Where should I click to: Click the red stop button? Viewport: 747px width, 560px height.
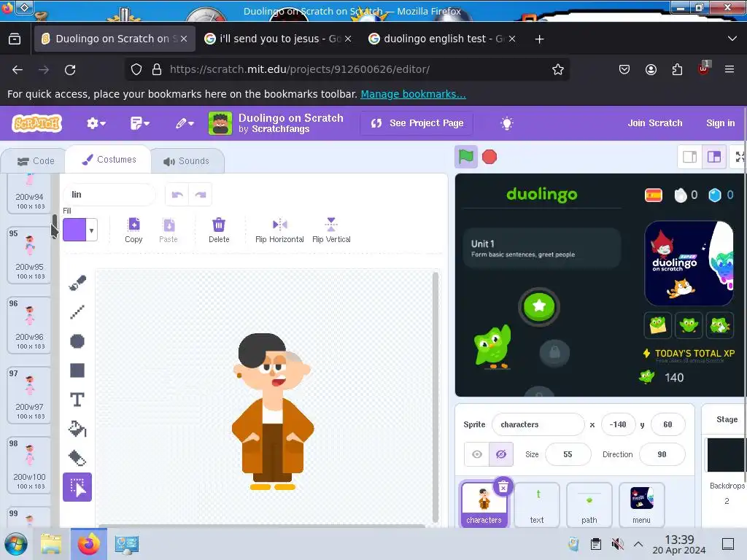(489, 157)
